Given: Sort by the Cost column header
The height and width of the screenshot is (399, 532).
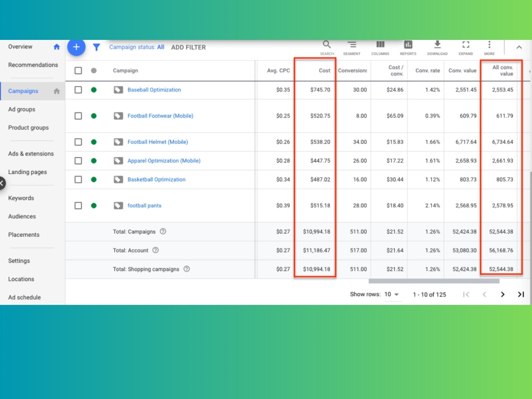Looking at the screenshot, I should click(325, 71).
